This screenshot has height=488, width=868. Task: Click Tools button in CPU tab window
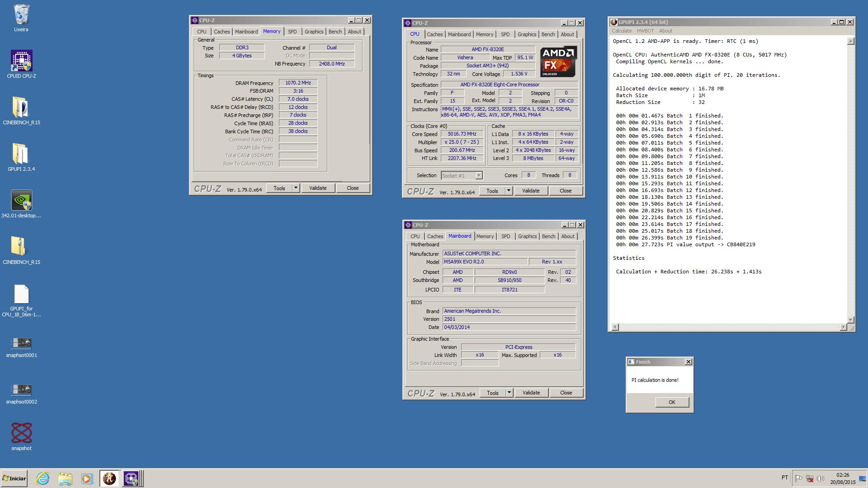(492, 191)
